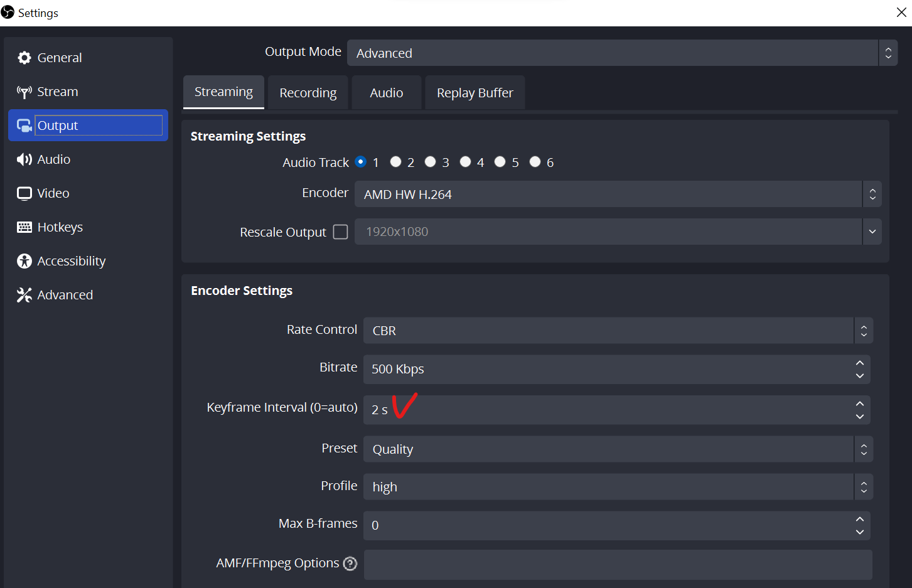The width and height of the screenshot is (912, 588).
Task: Switch to the Recording tab
Action: [x=308, y=93]
